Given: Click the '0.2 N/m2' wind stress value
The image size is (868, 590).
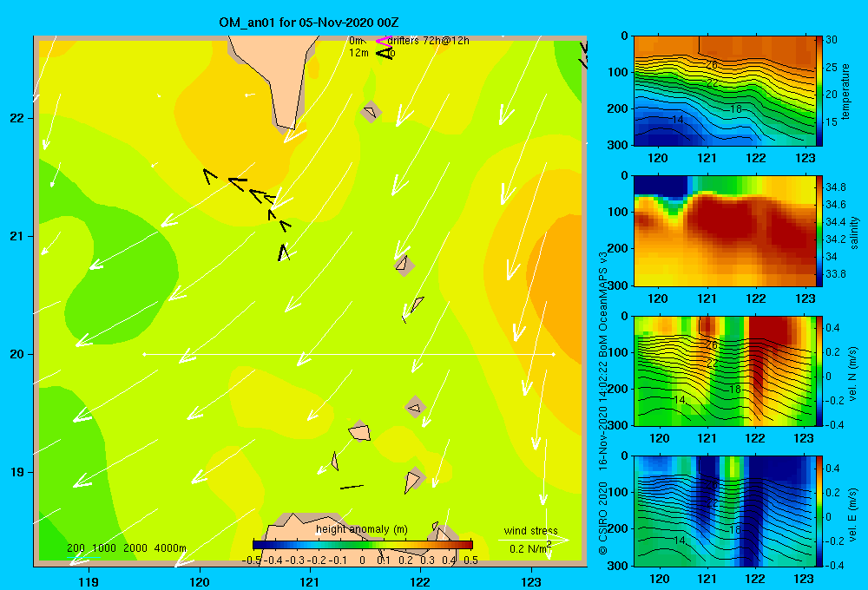Looking at the screenshot, I should [530, 548].
